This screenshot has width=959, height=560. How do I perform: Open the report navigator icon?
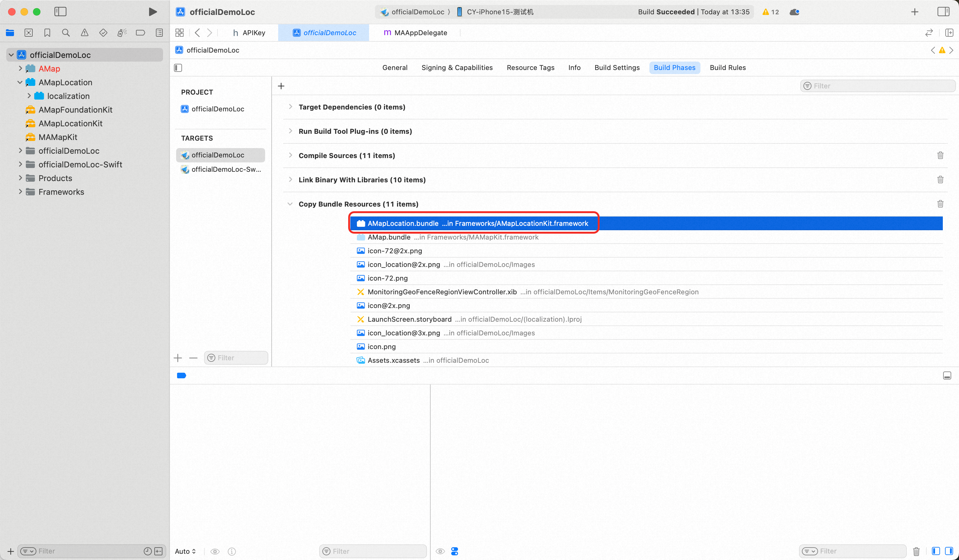coord(159,33)
